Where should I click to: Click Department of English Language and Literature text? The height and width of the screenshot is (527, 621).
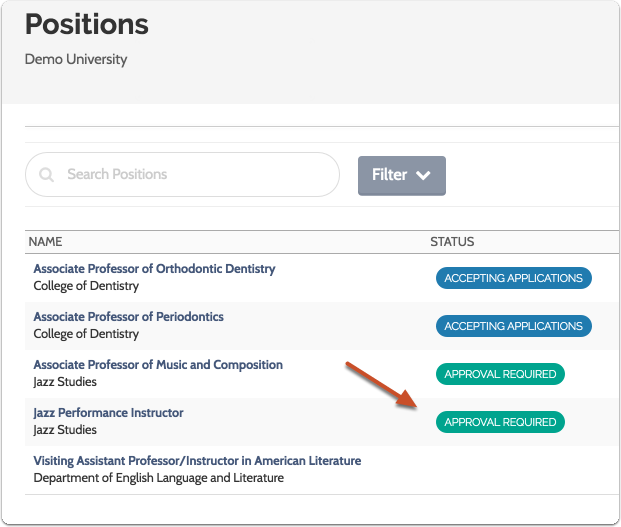pos(158,478)
